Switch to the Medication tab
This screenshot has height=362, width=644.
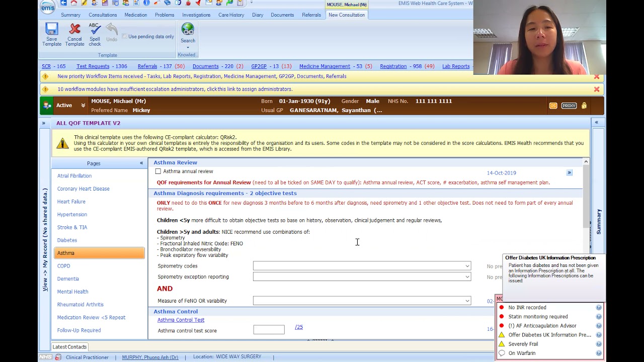136,15
